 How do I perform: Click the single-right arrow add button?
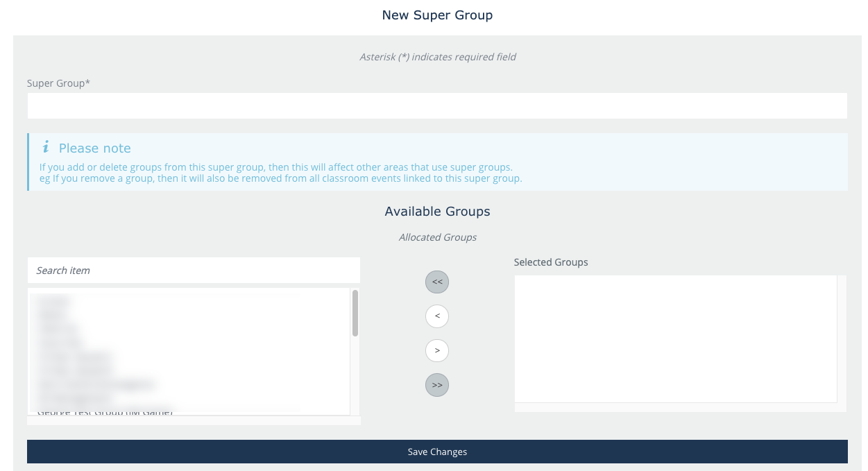437,350
